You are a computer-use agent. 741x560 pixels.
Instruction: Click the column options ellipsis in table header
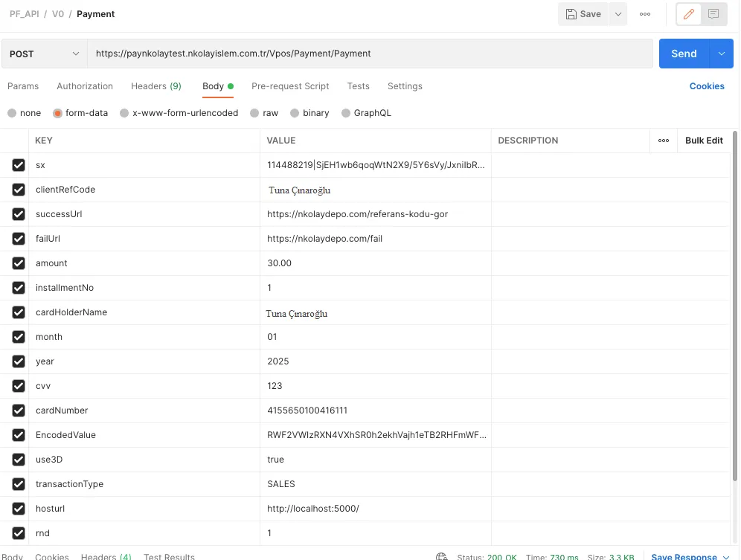pos(664,141)
